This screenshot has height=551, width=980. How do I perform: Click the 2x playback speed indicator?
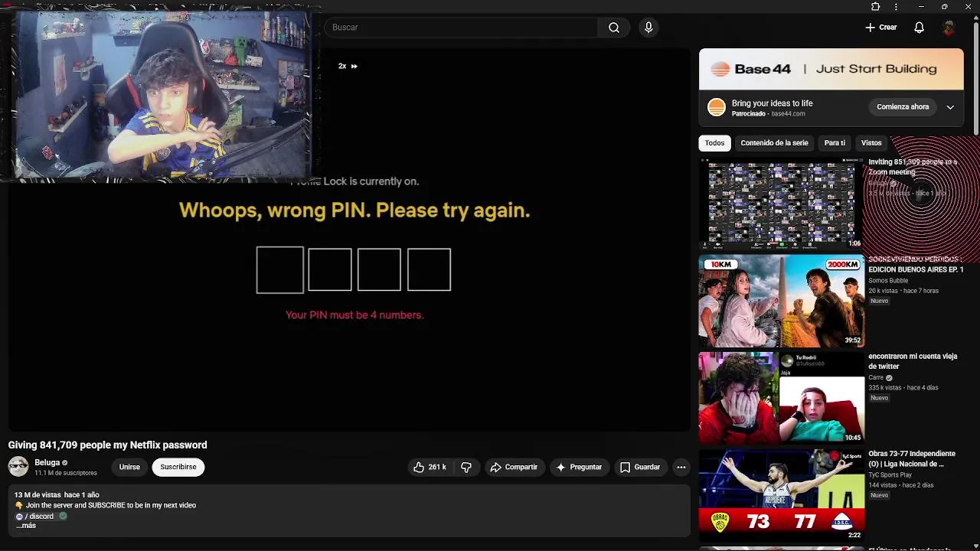coord(348,66)
